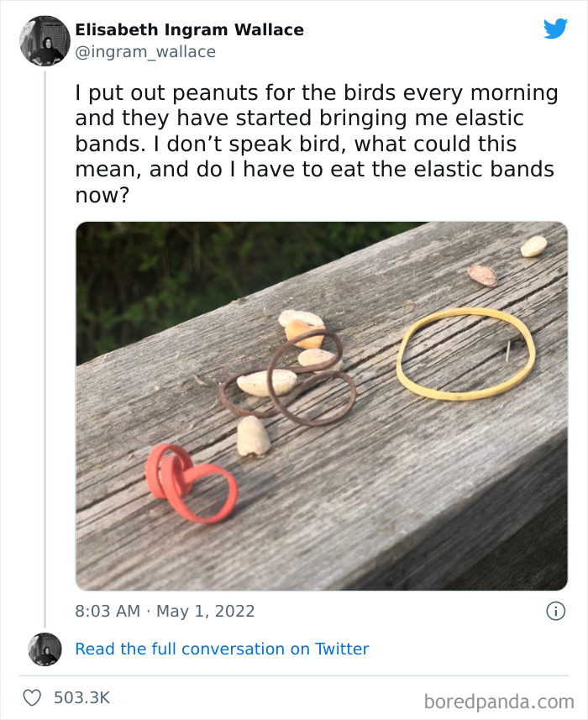Open the Elisabeth Ingram Wallace name link

[x=189, y=30]
